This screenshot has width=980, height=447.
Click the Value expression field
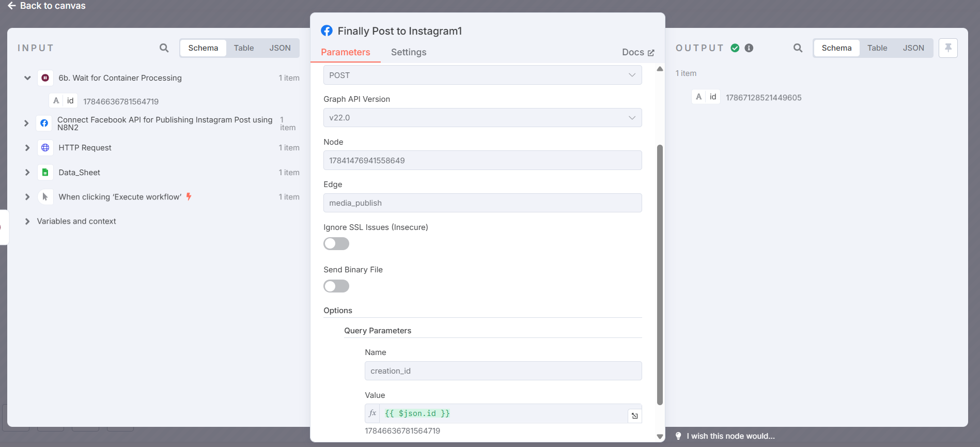click(x=504, y=413)
